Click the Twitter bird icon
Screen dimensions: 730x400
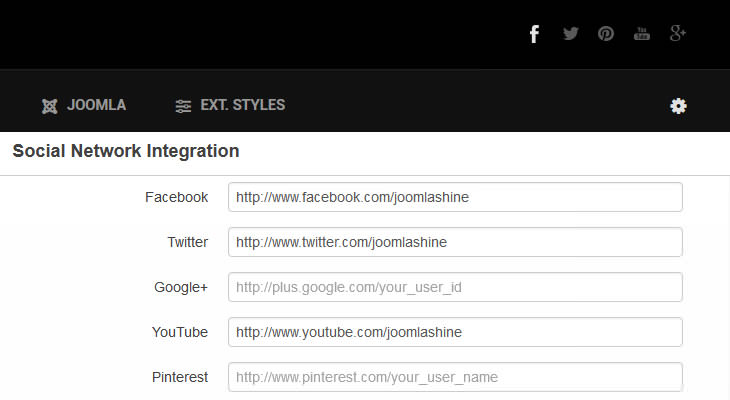(570, 34)
